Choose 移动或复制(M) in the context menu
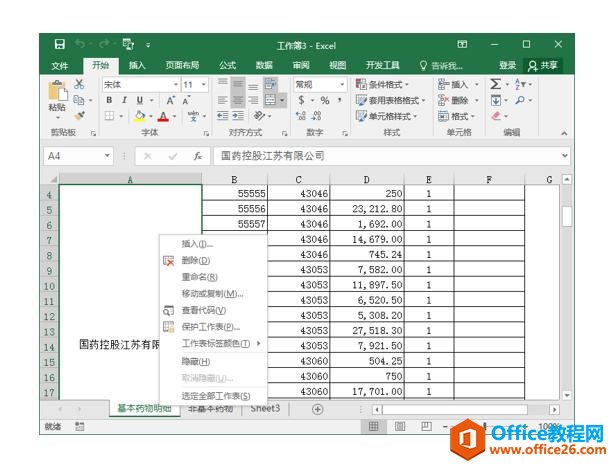Screen dimensions: 613x467 pyautogui.click(x=214, y=293)
